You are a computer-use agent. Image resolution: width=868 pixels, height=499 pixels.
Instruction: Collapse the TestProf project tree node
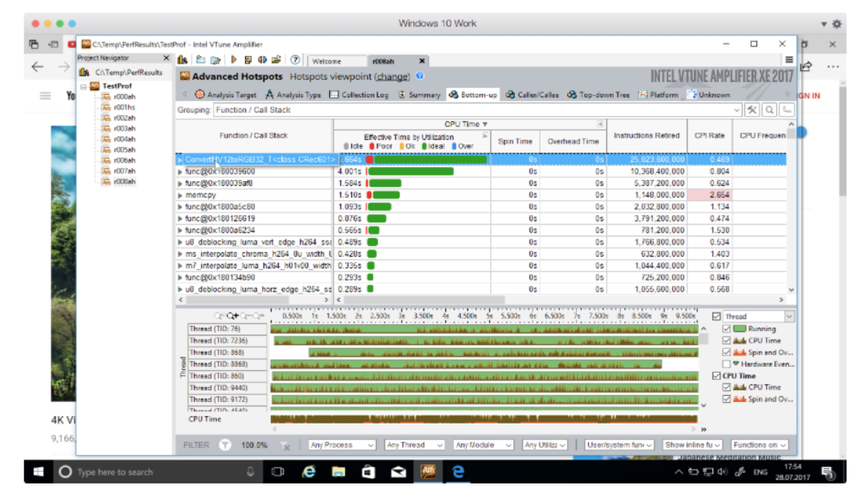tap(83, 86)
